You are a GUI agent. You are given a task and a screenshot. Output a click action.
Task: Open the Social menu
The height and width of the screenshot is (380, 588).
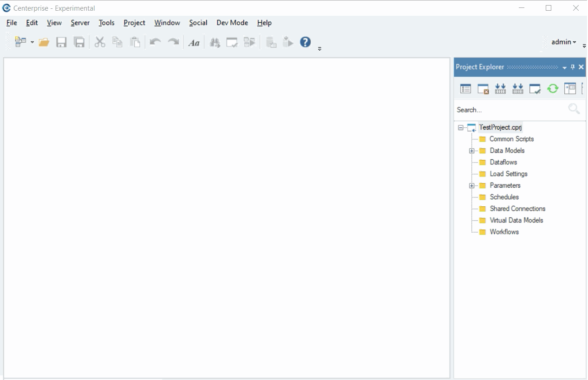pyautogui.click(x=198, y=23)
